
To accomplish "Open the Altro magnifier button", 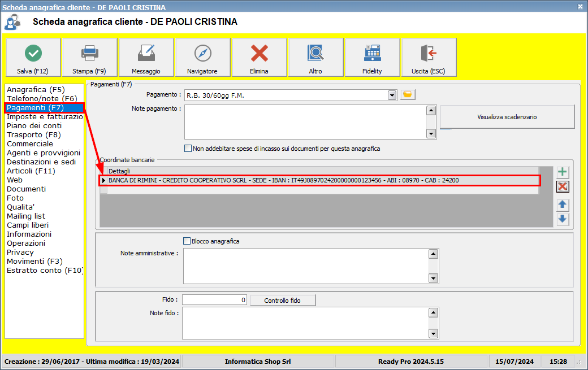I will coord(315,57).
